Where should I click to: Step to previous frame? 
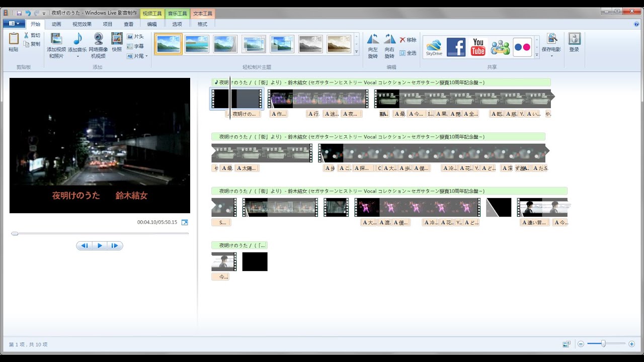click(x=85, y=246)
